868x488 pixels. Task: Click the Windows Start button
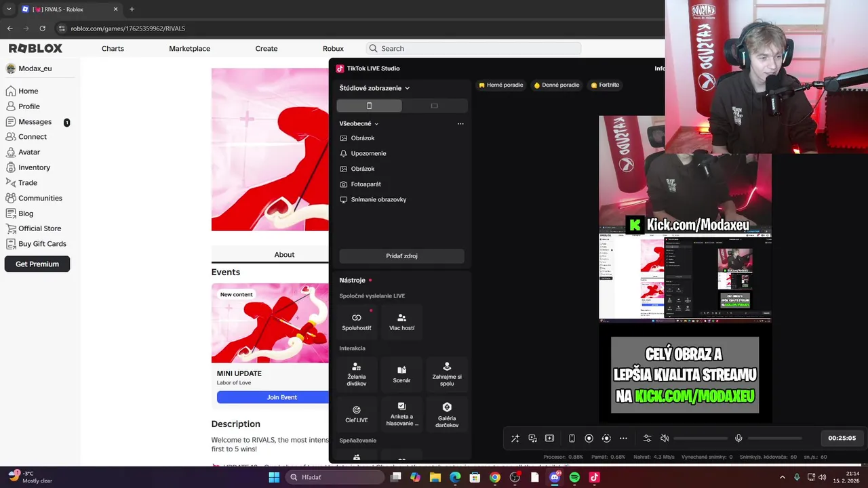[x=274, y=477]
